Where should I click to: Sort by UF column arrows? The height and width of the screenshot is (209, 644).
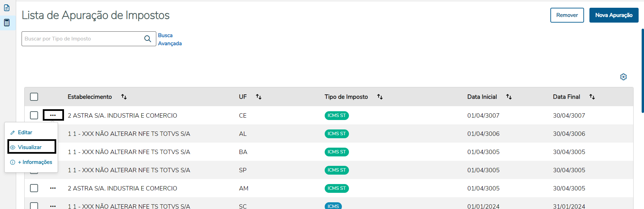tap(259, 97)
